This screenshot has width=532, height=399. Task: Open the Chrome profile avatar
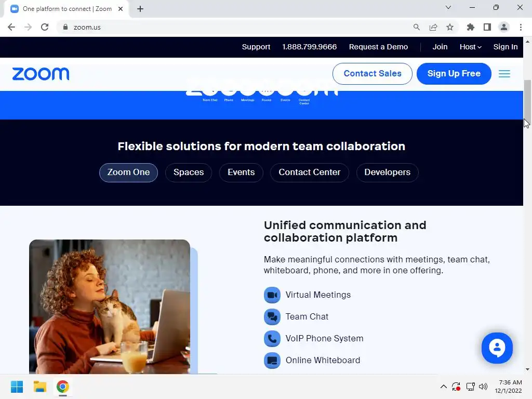pyautogui.click(x=504, y=27)
